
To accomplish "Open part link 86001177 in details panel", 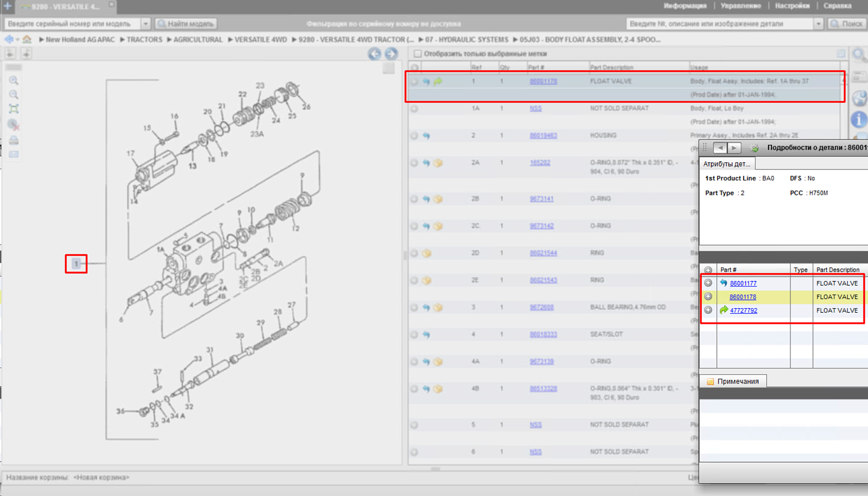I will pos(743,283).
